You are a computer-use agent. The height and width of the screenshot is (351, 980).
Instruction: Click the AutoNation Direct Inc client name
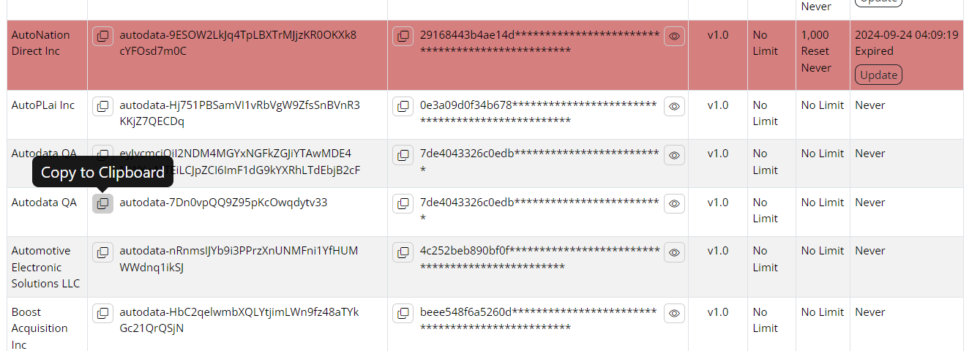tap(41, 43)
